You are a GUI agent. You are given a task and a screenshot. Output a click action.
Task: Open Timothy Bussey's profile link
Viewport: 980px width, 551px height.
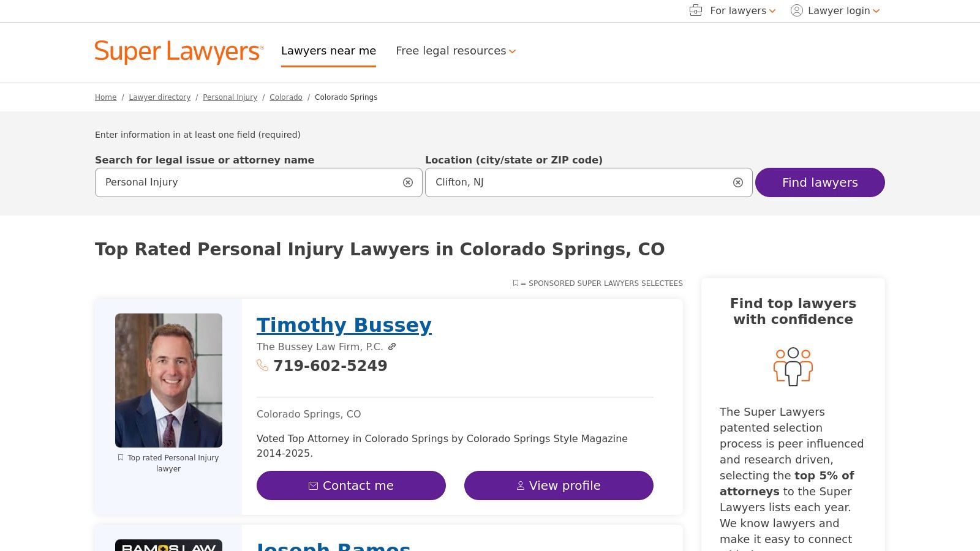point(344,325)
